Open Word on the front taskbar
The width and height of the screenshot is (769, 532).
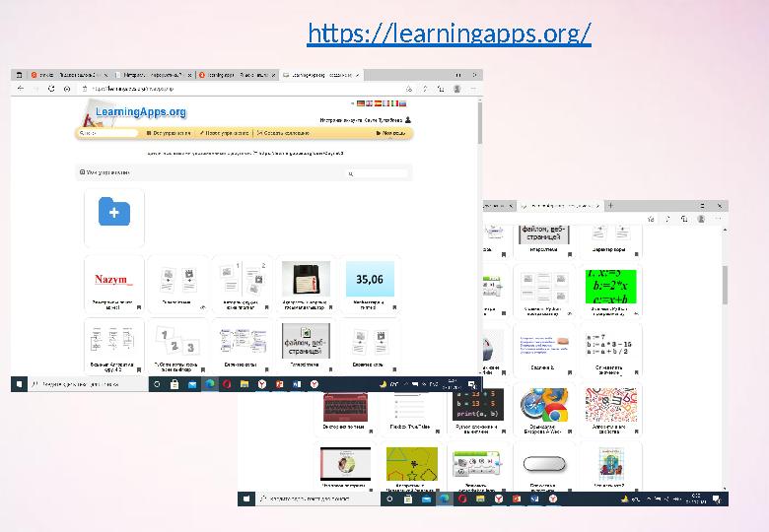click(x=297, y=384)
